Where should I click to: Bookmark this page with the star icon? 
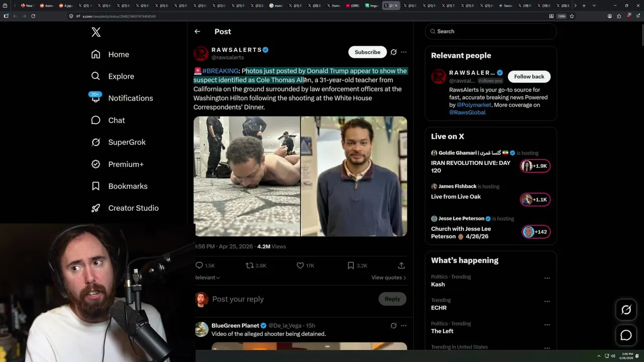pos(572,16)
